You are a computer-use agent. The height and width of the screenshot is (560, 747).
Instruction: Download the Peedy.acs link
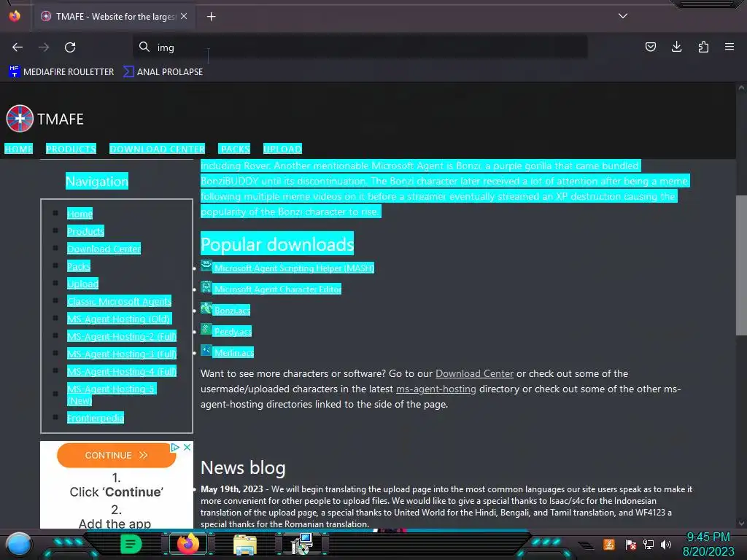coord(233,332)
